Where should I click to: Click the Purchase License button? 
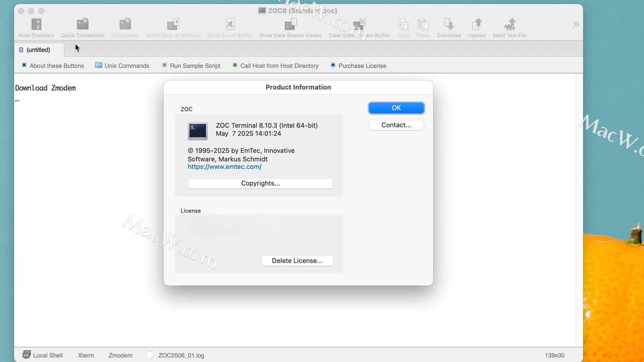358,66
